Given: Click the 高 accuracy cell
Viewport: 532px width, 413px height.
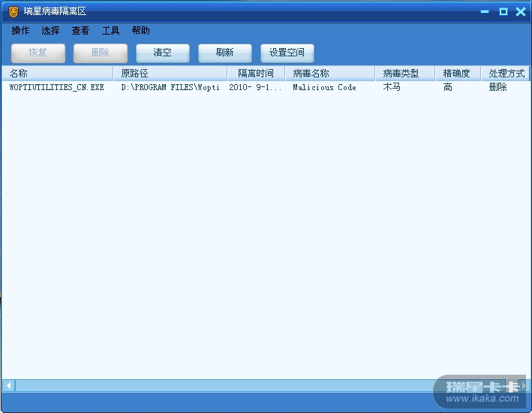Looking at the screenshot, I should (448, 87).
